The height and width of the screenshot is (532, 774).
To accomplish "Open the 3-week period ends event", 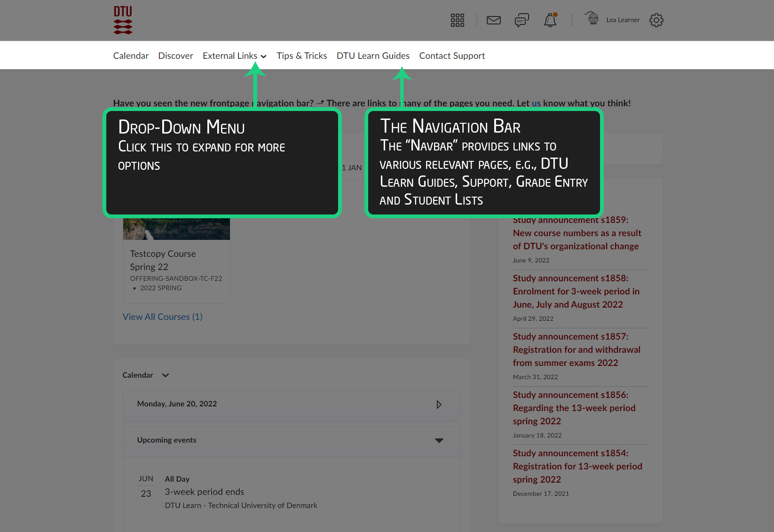I will click(x=204, y=492).
